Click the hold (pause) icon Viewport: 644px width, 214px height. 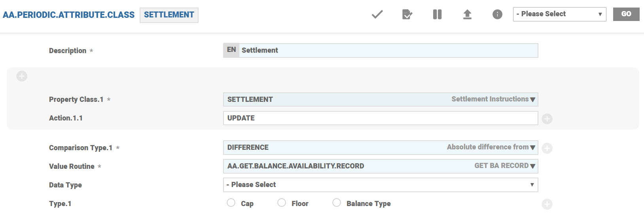click(x=437, y=15)
